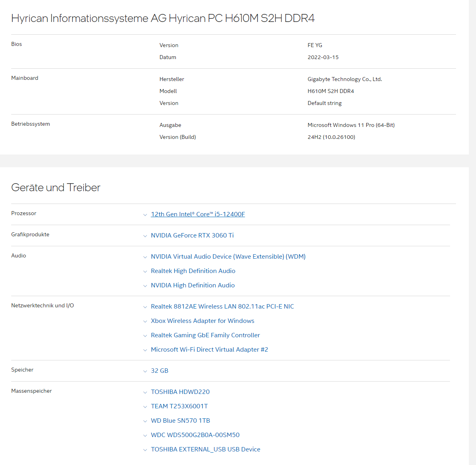Open the 12th Gen Intel Core i5-12400F link
Screen dimensions: 476x465
coord(198,214)
